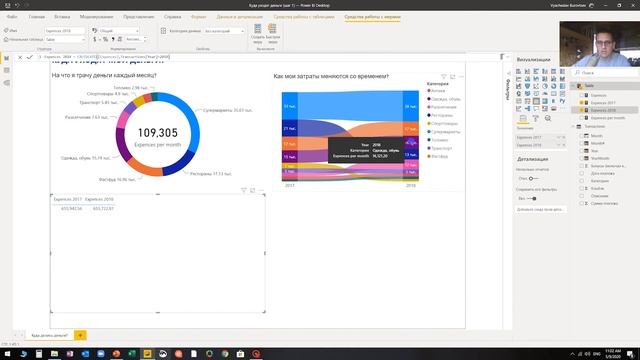Click the add drillthrough fields well

(x=541, y=209)
